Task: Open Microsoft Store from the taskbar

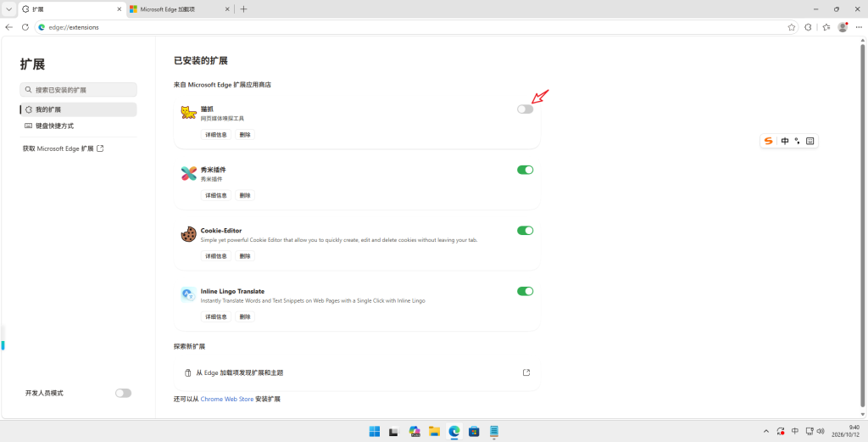Action: coord(474,431)
